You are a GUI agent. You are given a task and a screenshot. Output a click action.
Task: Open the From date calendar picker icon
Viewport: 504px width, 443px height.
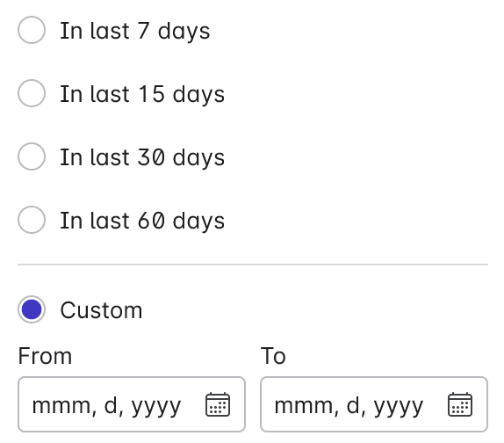coord(218,404)
